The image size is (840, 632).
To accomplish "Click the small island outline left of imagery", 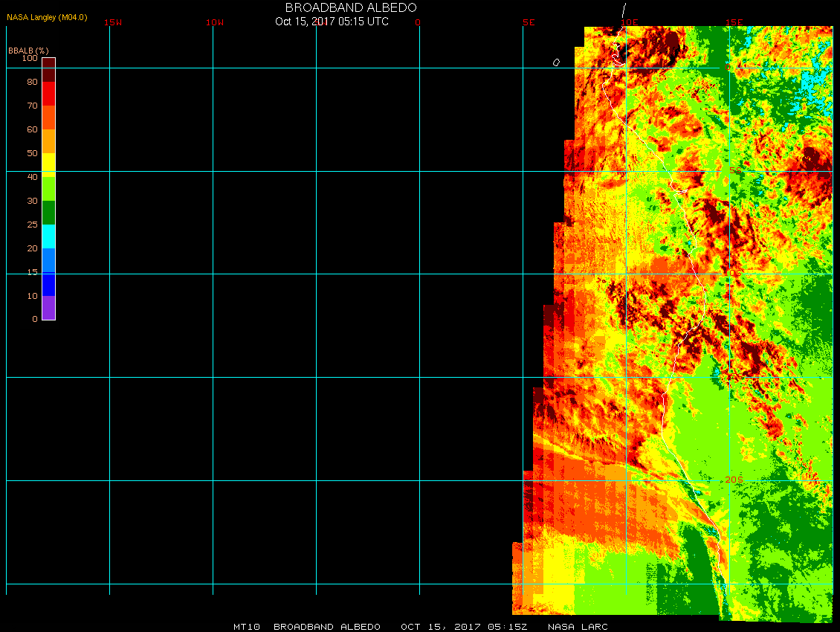I will [x=556, y=62].
